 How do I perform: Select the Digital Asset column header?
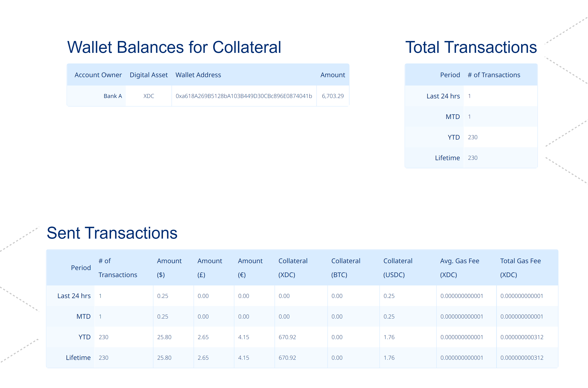(x=149, y=75)
